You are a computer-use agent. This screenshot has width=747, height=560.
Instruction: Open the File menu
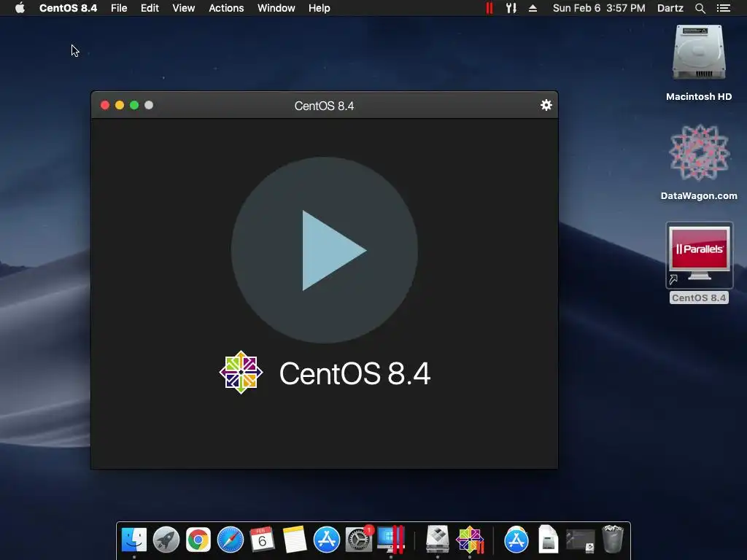click(x=119, y=8)
